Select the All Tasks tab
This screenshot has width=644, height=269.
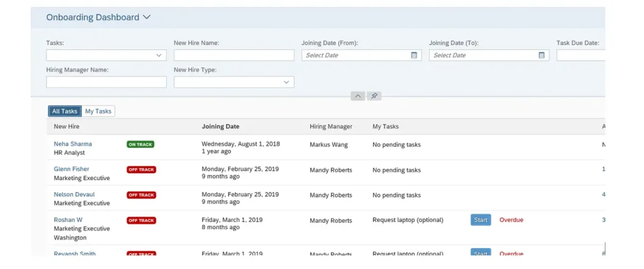65,112
